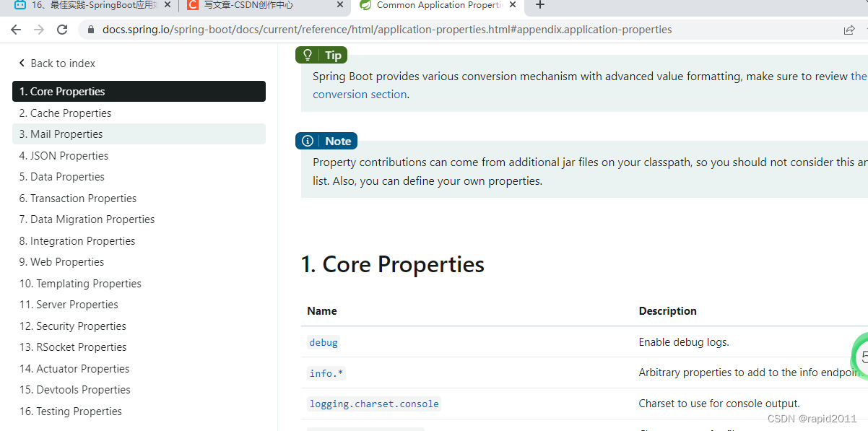Open 8. Integration Properties in sidebar
This screenshot has height=431, width=868.
139,241
